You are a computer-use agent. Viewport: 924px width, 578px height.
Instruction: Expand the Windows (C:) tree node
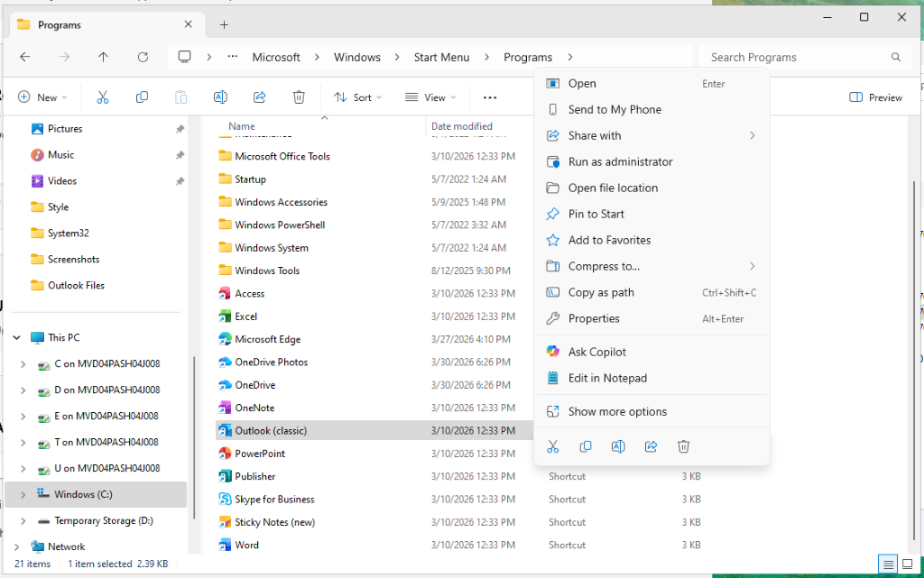point(23,494)
